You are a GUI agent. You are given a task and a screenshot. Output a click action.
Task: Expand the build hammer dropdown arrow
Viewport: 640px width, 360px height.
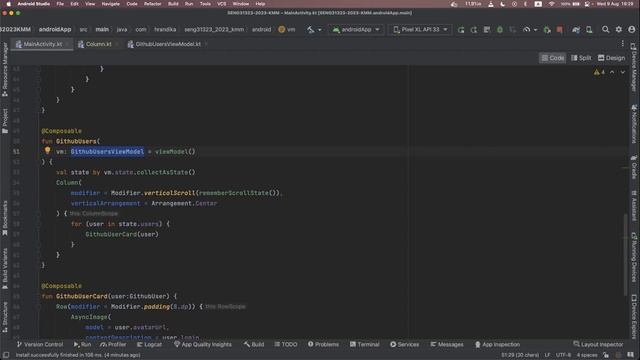coord(320,30)
